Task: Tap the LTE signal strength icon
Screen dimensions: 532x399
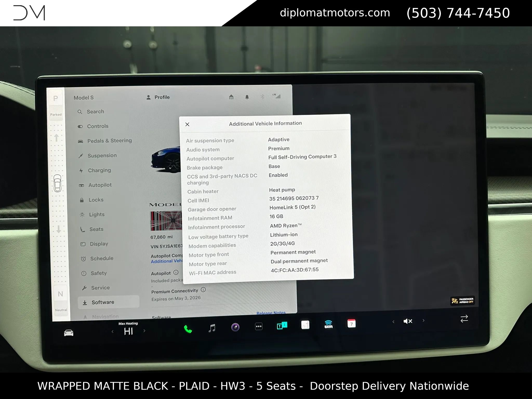Action: [x=276, y=96]
